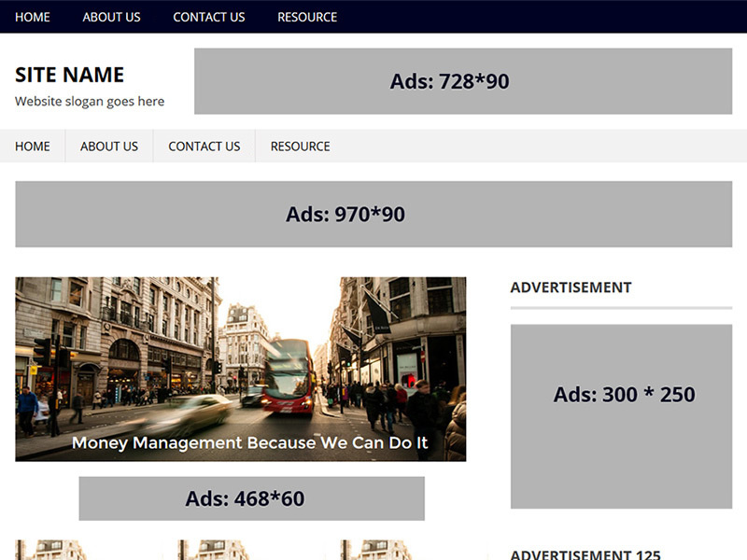The width and height of the screenshot is (747, 560).
Task: Click the Ads: 300 * 250 sidebar box
Action: [621, 416]
